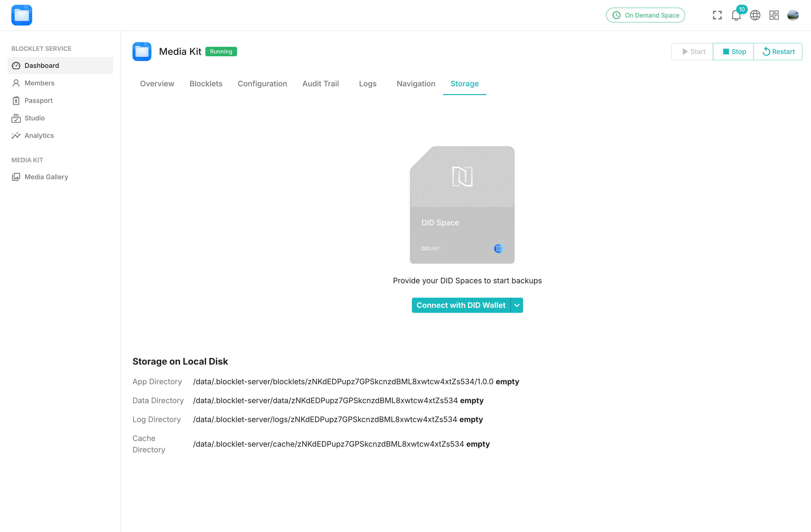Expand the Connect with DID Wallet dropdown arrow
Screen dimensions: 811x532
click(517, 305)
